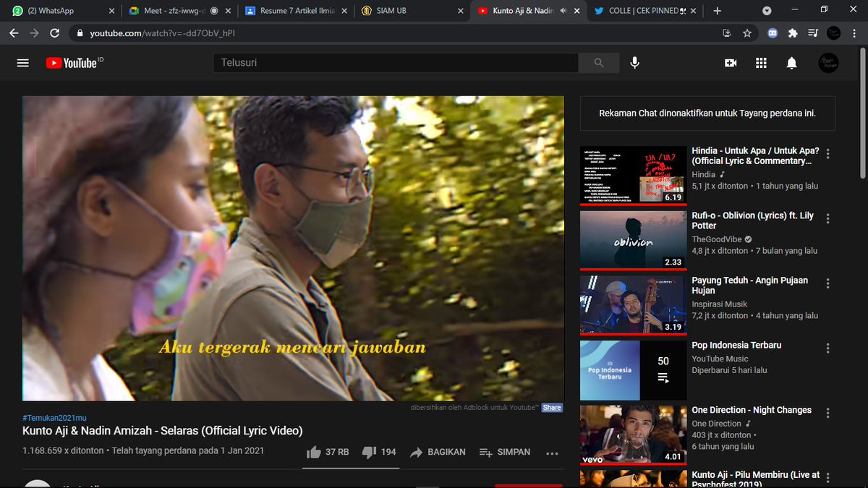Open the menu for Pop Indonesia Terbaru playlist
The height and width of the screenshot is (488, 868).
pos(828,348)
